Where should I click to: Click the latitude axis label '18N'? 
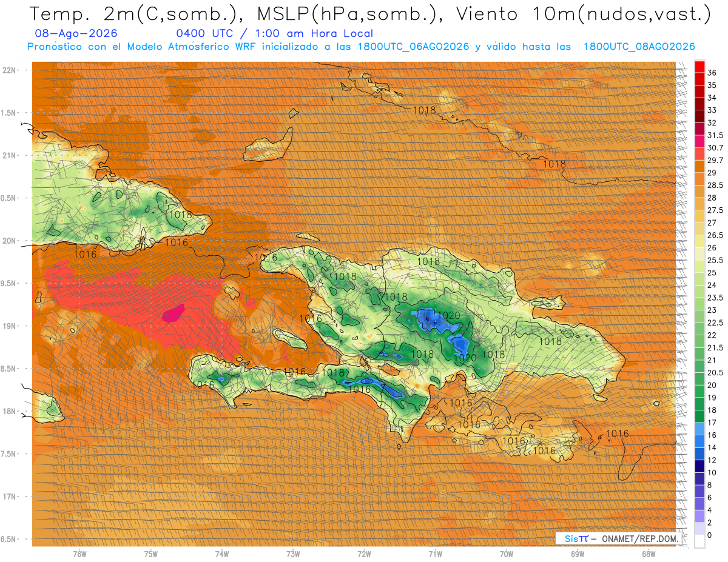coord(9,411)
